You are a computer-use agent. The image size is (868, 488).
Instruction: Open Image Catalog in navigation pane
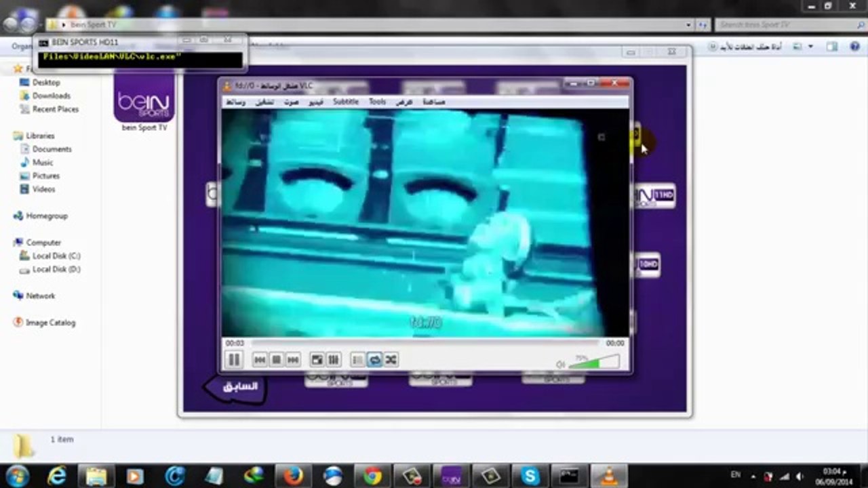tap(50, 323)
